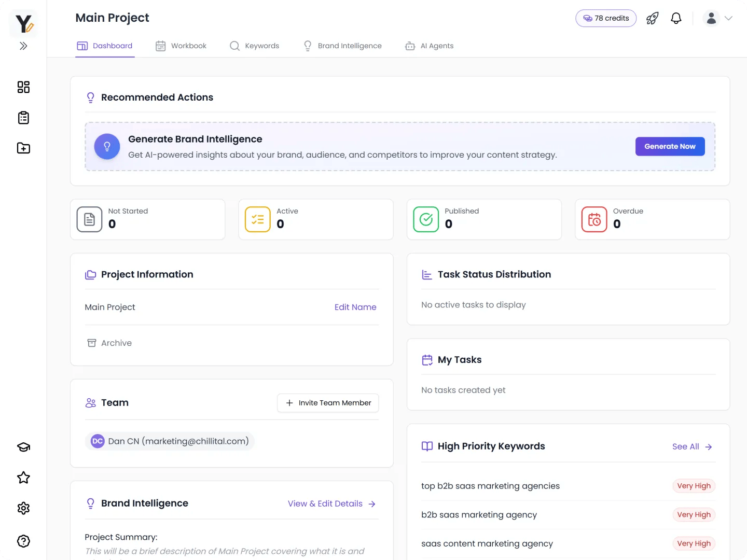Open settings via the gear icon
The height and width of the screenshot is (560, 747).
[x=23, y=508]
